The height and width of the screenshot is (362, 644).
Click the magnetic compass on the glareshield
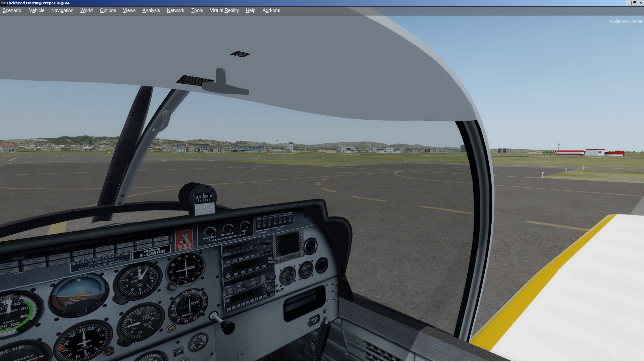point(203,199)
